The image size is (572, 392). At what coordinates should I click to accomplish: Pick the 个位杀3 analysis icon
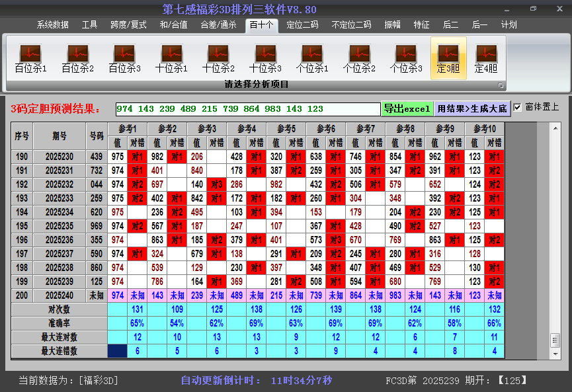pos(406,58)
